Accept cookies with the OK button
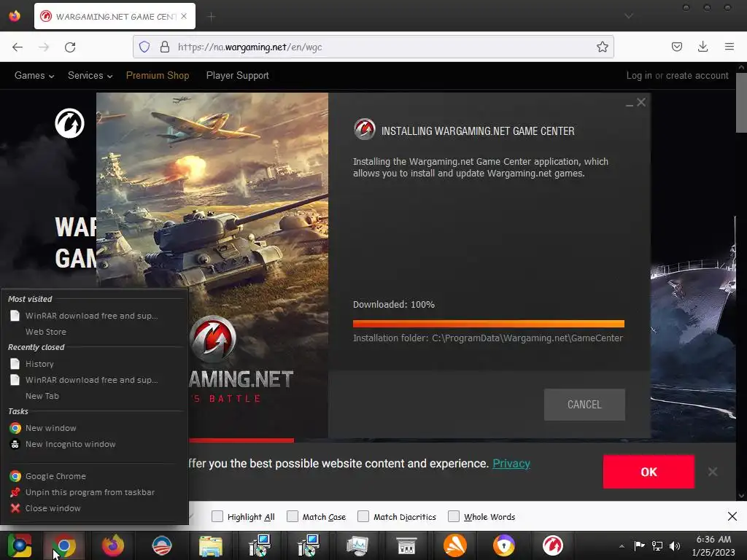This screenshot has width=747, height=560. [649, 472]
